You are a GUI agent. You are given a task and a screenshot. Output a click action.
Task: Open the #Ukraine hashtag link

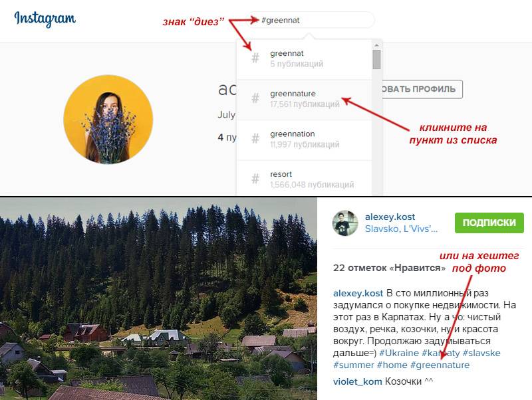point(398,353)
